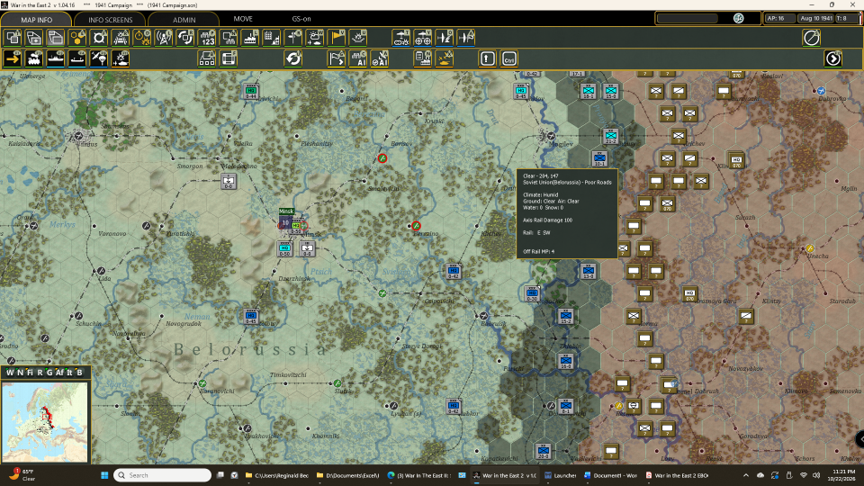This screenshot has width=864, height=486.
Task: Select the MOVE mode label
Action: [x=243, y=19]
